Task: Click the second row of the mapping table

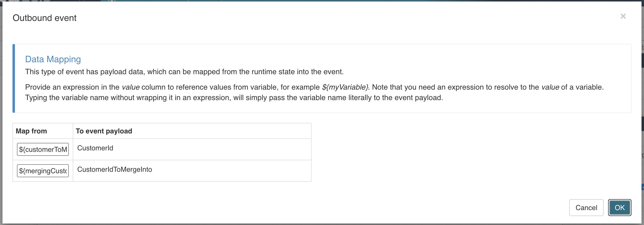Action: (x=162, y=170)
